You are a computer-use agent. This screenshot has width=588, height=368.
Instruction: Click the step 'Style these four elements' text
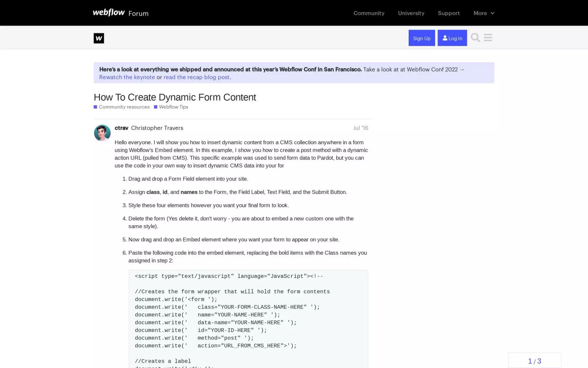208,205
